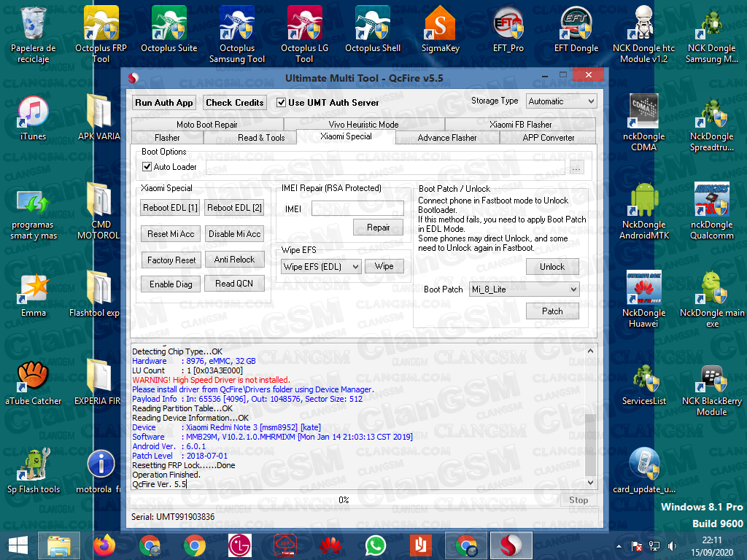Launch Octoplus Samsung Tool icon

(x=237, y=34)
